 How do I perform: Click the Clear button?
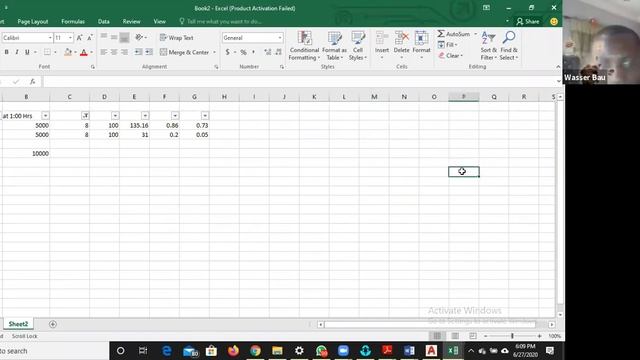(x=451, y=56)
